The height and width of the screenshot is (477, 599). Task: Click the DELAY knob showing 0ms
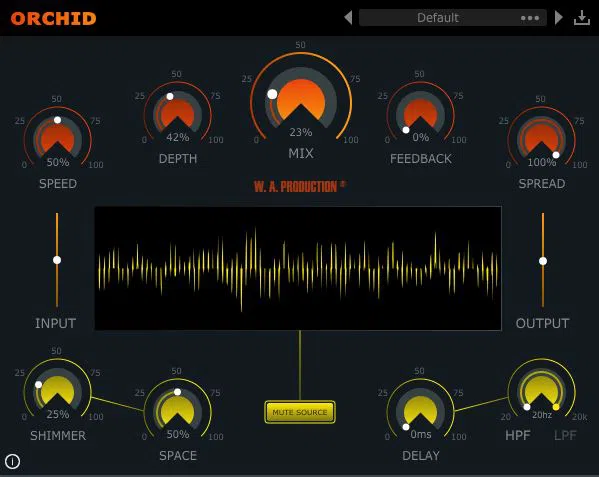[421, 411]
